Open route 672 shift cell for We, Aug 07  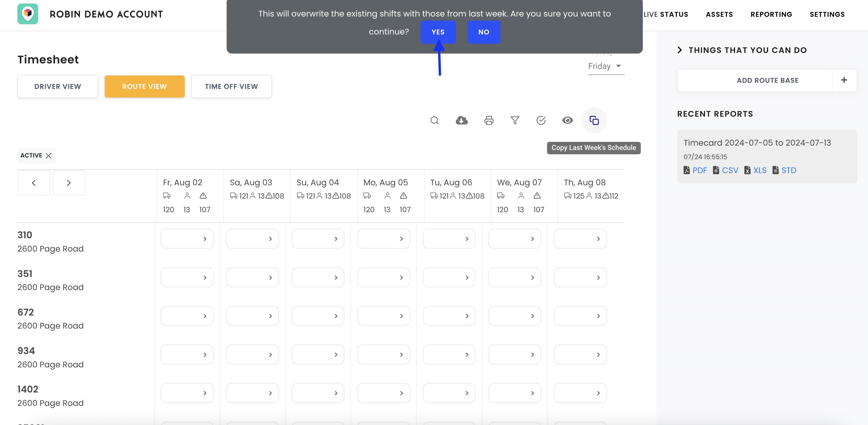(x=515, y=316)
